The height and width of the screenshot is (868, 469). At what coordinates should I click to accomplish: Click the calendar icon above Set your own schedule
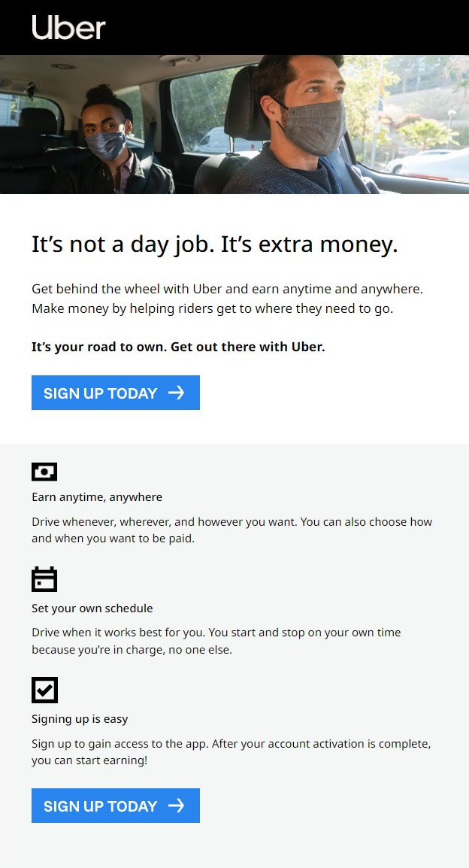point(44,579)
